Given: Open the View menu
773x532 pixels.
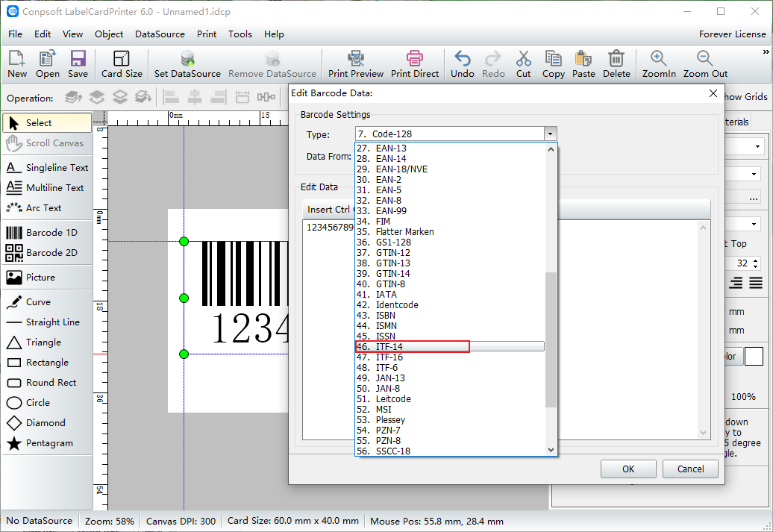Looking at the screenshot, I should [x=72, y=34].
